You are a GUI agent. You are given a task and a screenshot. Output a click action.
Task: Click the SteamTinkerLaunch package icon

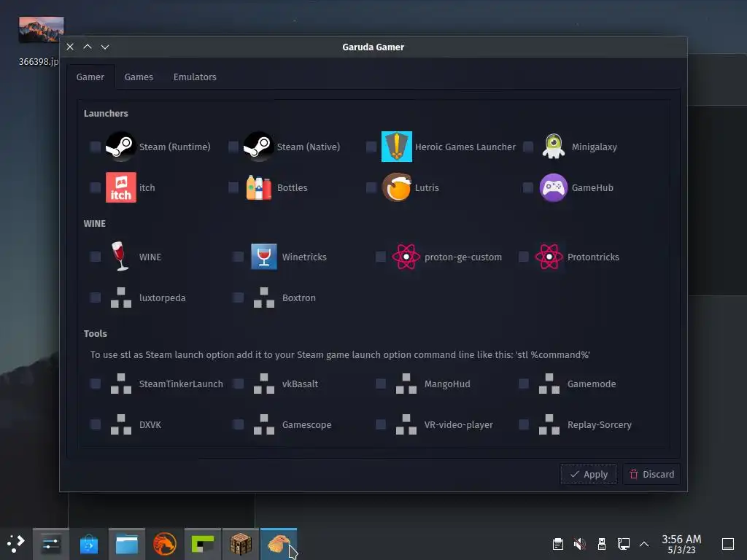pyautogui.click(x=121, y=384)
